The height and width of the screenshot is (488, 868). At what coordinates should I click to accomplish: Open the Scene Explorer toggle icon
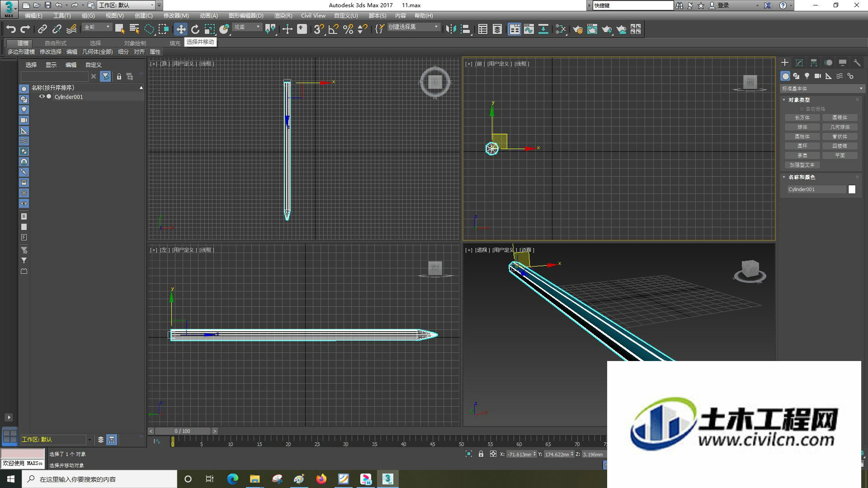(482, 29)
